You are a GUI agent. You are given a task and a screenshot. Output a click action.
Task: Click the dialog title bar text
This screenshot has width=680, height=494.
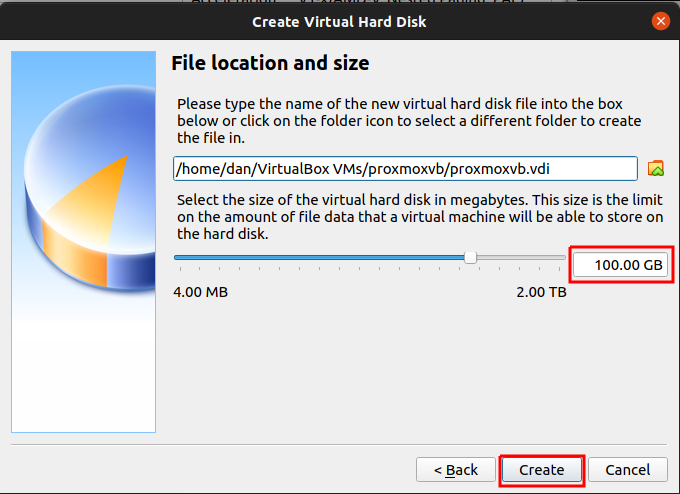[339, 21]
